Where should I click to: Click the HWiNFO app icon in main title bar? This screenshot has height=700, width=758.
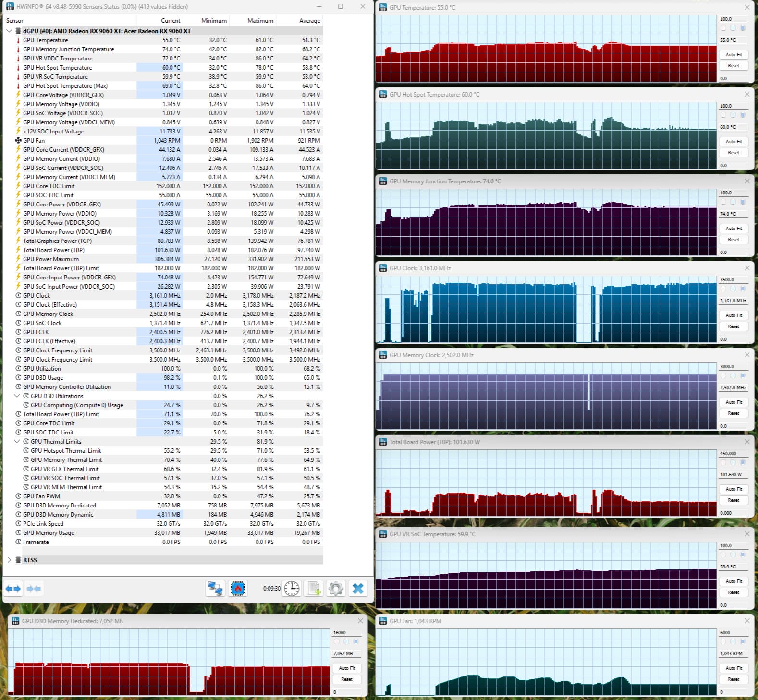[10, 7]
